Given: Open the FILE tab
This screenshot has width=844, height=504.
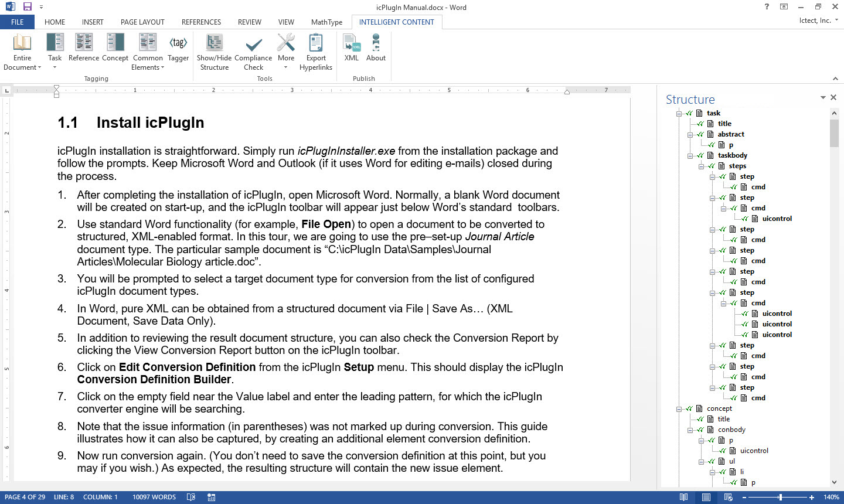Looking at the screenshot, I should point(18,22).
